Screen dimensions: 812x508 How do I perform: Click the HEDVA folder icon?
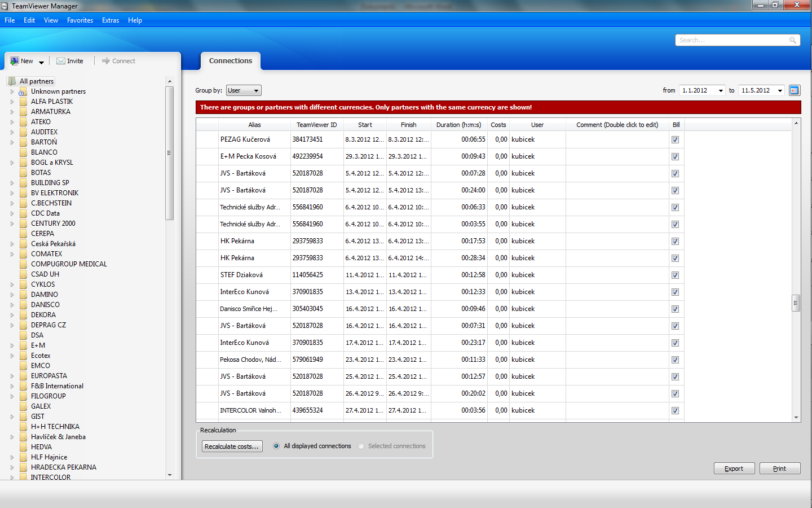23,447
